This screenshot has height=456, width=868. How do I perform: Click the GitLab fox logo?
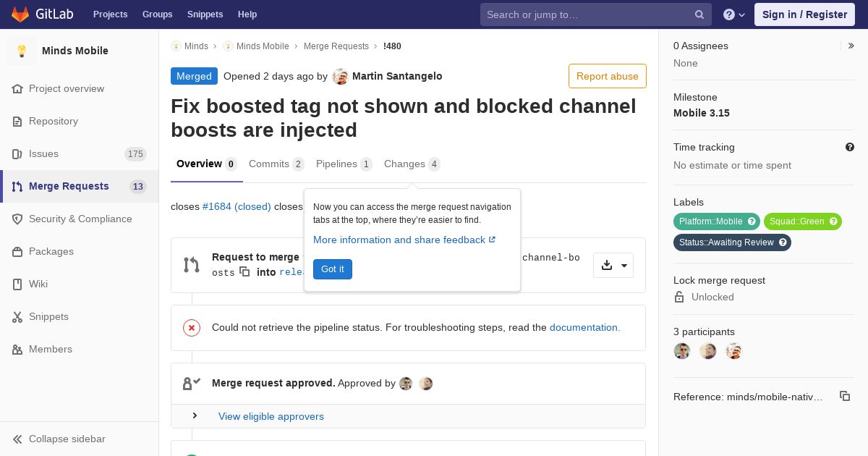click(20, 14)
